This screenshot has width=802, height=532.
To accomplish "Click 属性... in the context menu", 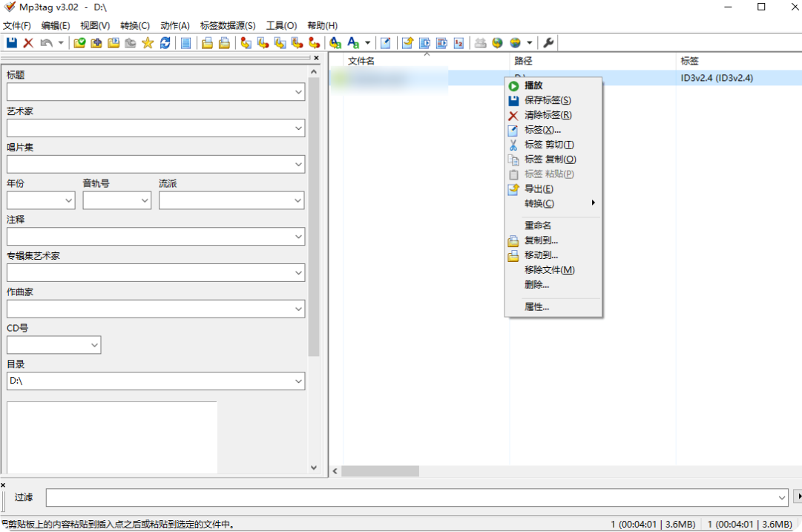I will (x=536, y=306).
